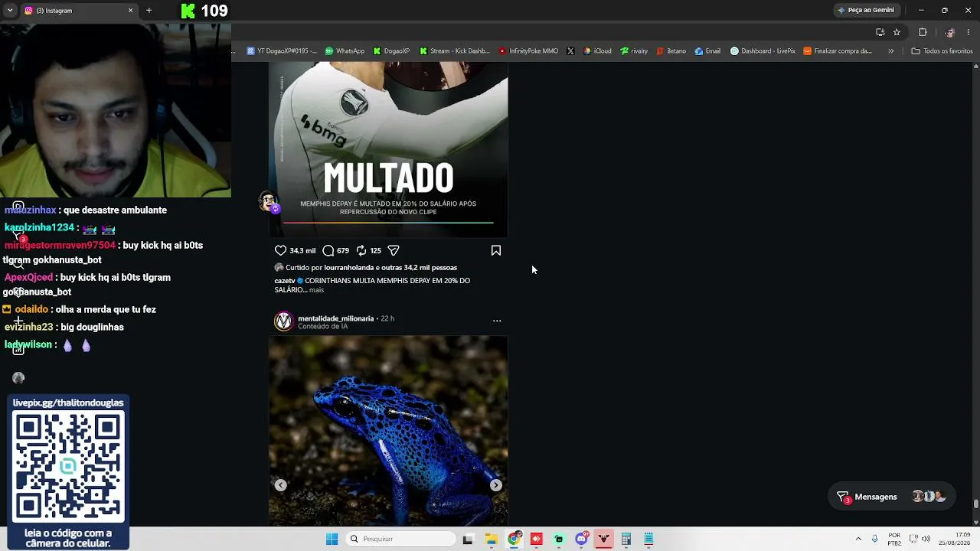Open the cazetv username in caption
Image resolution: width=980 pixels, height=551 pixels.
coord(285,281)
